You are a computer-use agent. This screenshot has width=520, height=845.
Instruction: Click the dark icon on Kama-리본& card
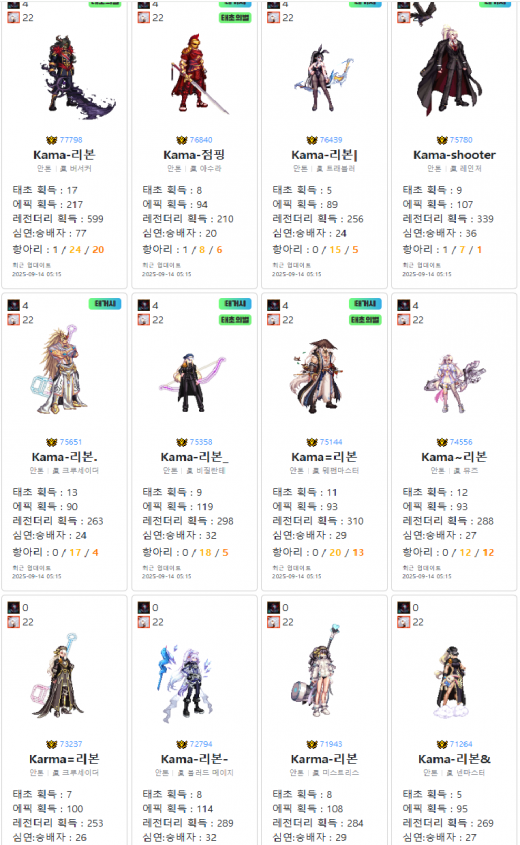[404, 608]
